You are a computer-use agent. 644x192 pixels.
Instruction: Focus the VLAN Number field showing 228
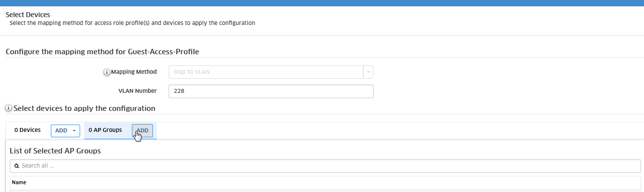271,91
